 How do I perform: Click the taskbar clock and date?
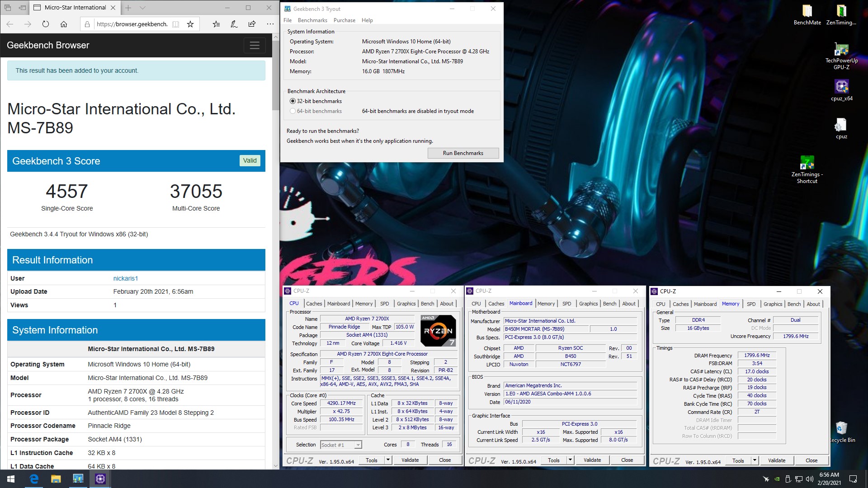[829, 479]
